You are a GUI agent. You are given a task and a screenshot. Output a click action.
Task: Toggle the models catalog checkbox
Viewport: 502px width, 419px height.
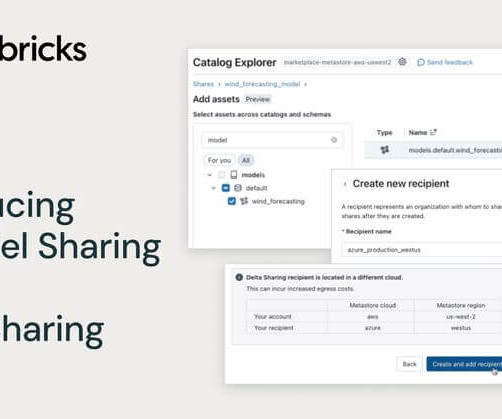(222, 175)
